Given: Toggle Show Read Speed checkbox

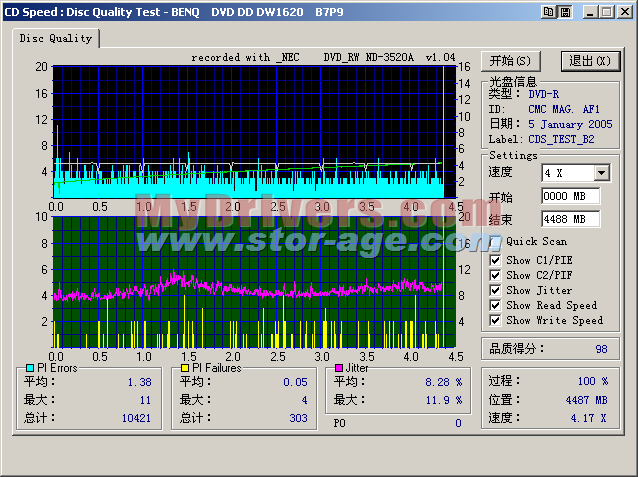Looking at the screenshot, I should pos(495,305).
